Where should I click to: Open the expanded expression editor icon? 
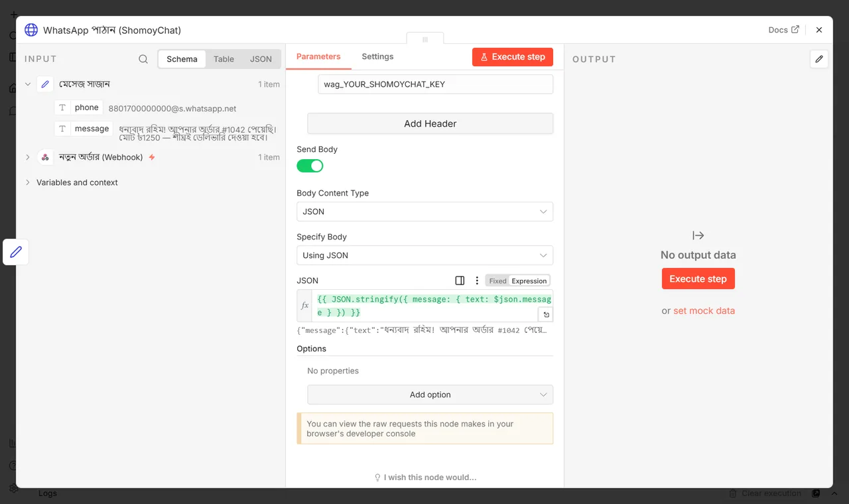tap(545, 315)
